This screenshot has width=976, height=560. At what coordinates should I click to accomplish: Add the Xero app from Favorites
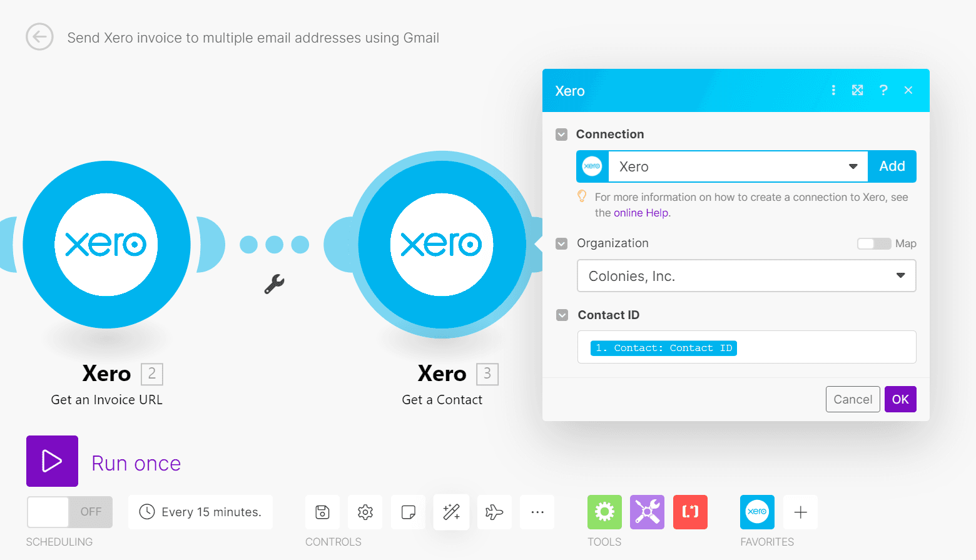coord(757,512)
